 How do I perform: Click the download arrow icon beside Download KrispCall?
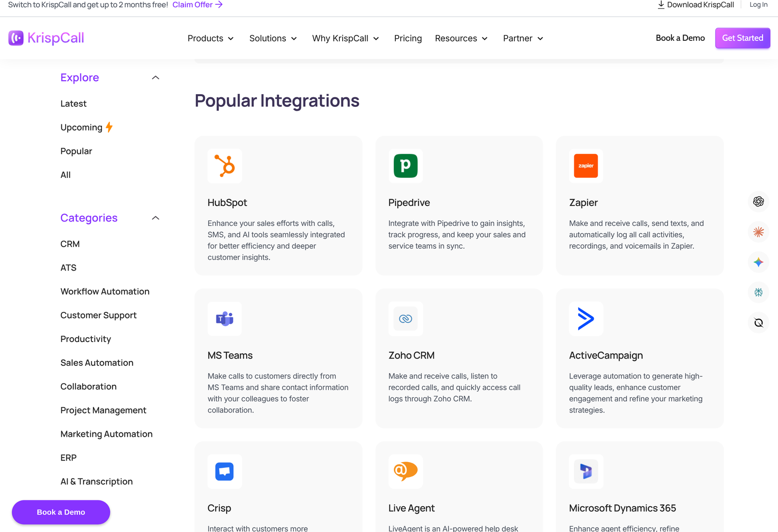pyautogui.click(x=661, y=5)
